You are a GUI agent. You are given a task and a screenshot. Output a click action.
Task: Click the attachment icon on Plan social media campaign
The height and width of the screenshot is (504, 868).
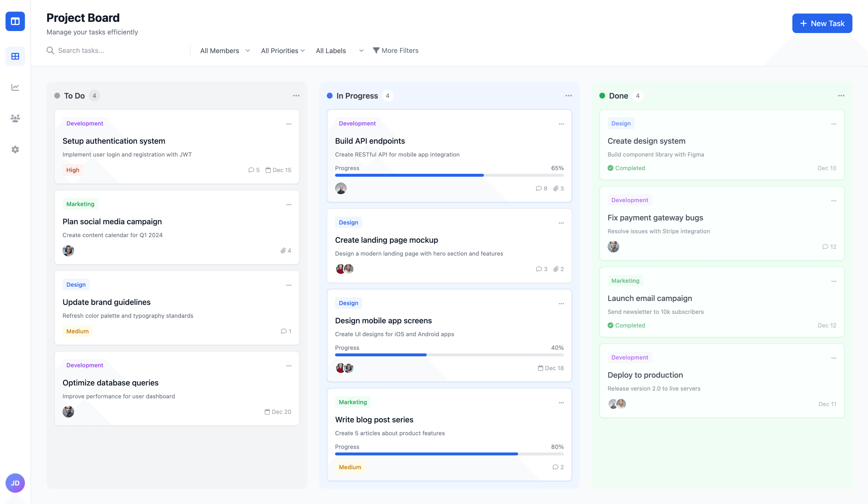click(283, 251)
